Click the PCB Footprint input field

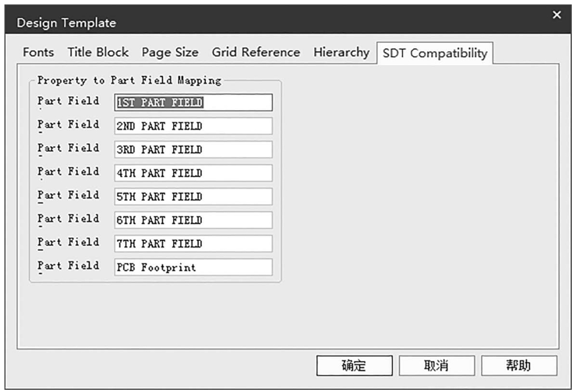coord(194,267)
